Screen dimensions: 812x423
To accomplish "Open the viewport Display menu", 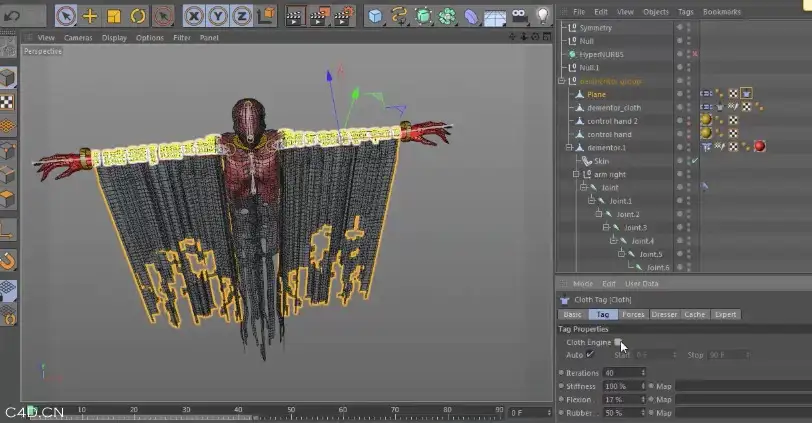I will (114, 38).
